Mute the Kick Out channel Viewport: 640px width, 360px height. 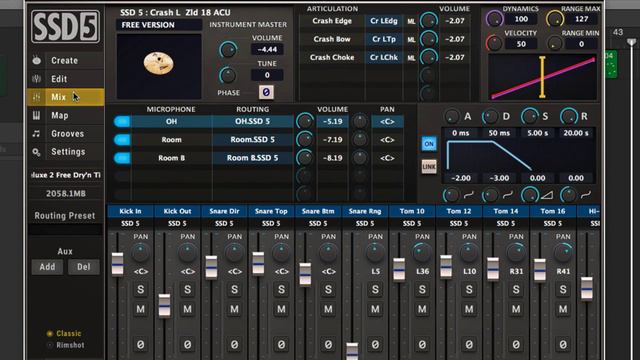(x=187, y=309)
